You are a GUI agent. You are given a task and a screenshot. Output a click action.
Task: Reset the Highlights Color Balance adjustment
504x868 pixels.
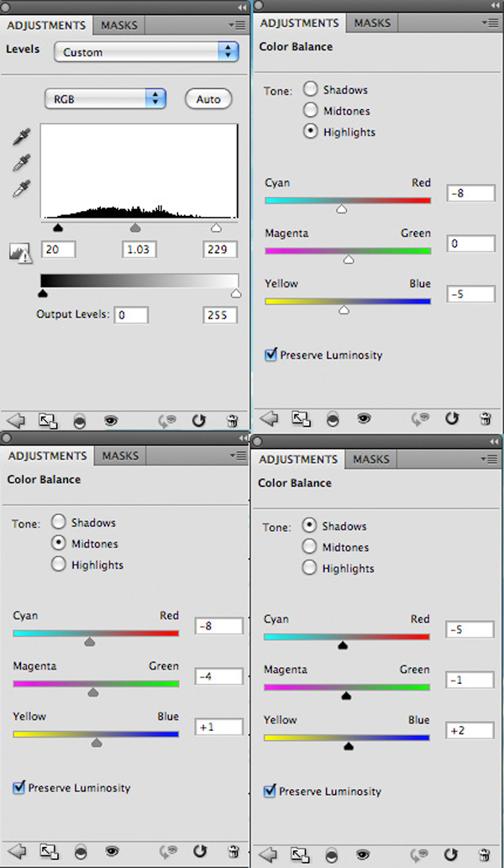pyautogui.click(x=452, y=418)
